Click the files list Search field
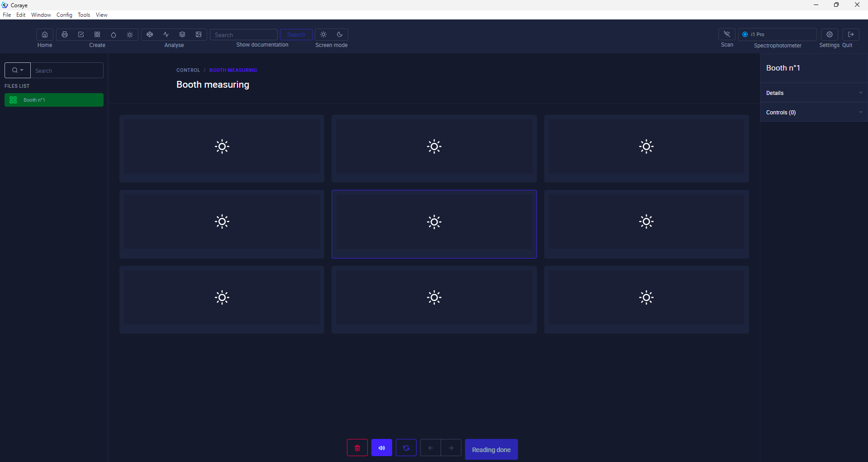 [x=67, y=71]
